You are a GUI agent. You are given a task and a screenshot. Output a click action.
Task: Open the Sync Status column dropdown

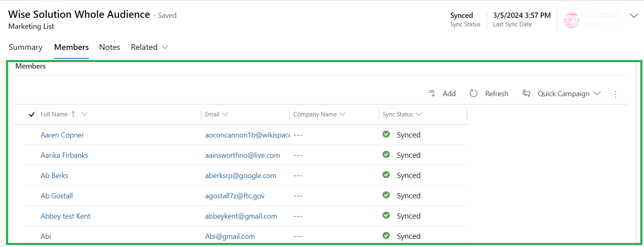[419, 114]
